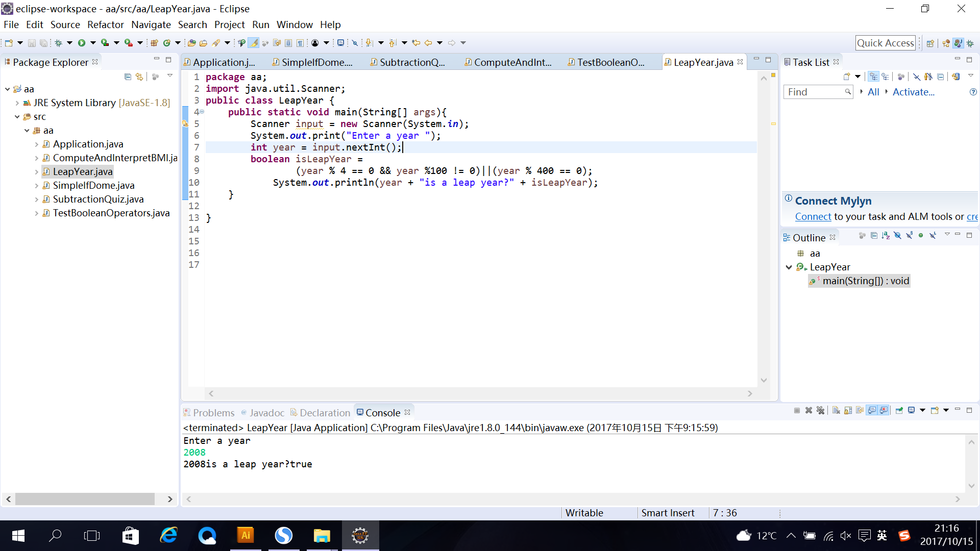This screenshot has width=980, height=551.
Task: Expand the Application.java tree node
Action: point(37,144)
